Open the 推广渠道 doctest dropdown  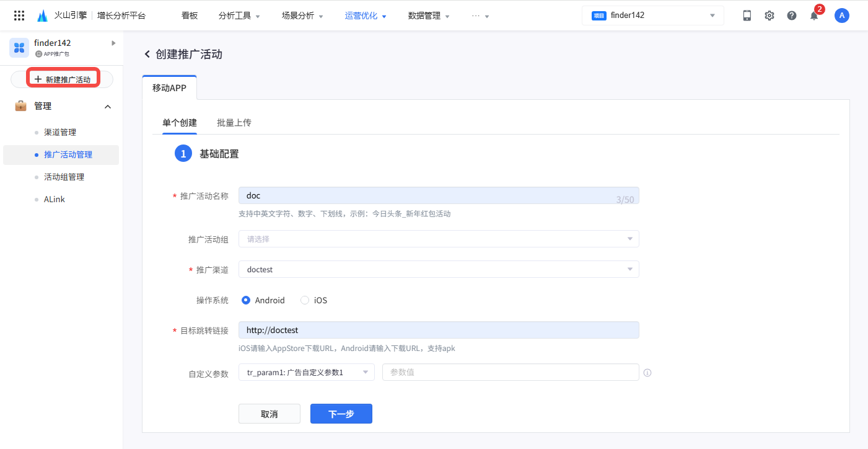tap(438, 270)
